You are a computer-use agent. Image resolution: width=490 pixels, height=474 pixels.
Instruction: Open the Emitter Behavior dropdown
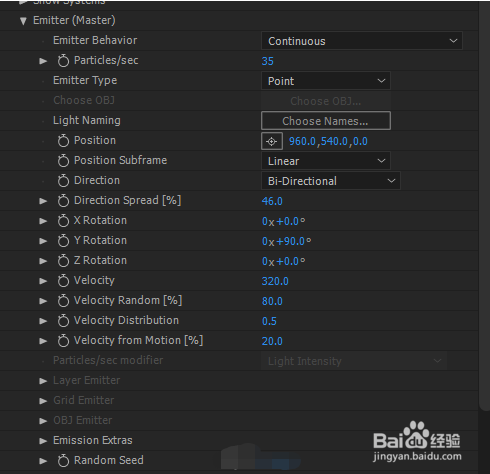(x=362, y=41)
